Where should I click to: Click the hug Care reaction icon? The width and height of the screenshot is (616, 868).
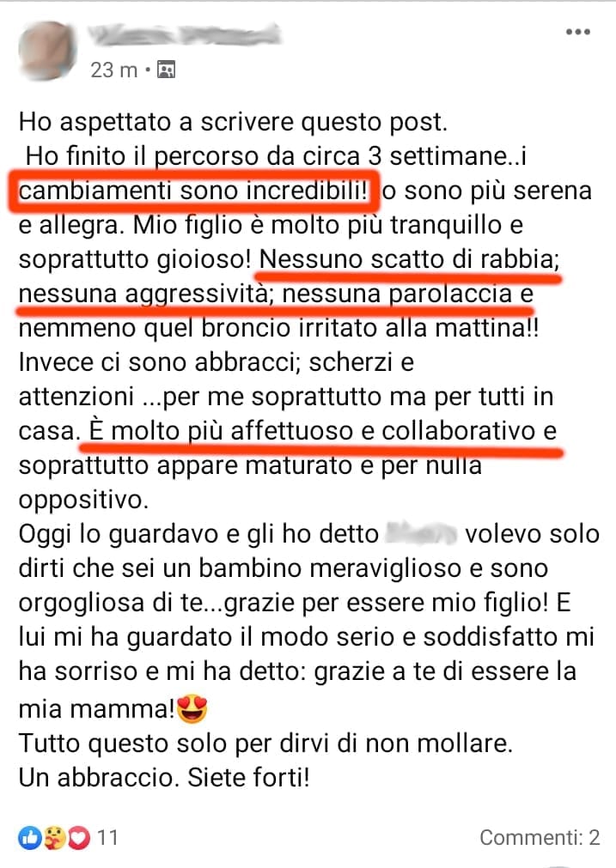[x=54, y=838]
